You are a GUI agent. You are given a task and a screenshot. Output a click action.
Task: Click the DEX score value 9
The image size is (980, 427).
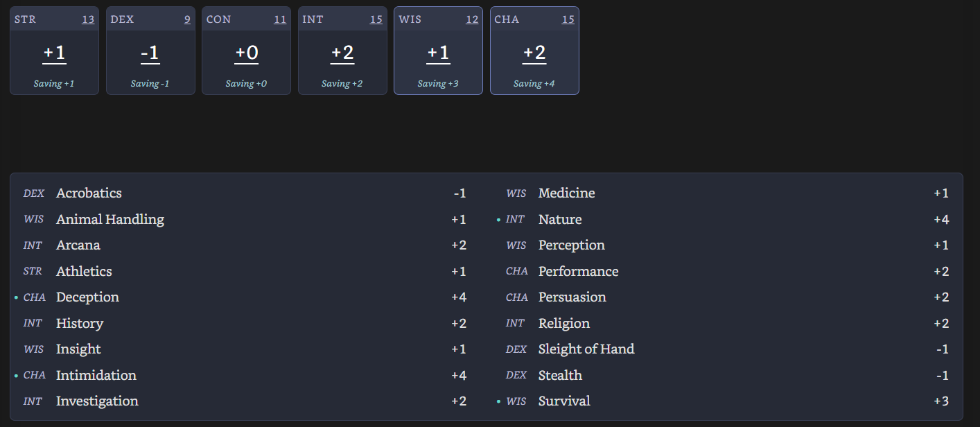[x=187, y=19]
